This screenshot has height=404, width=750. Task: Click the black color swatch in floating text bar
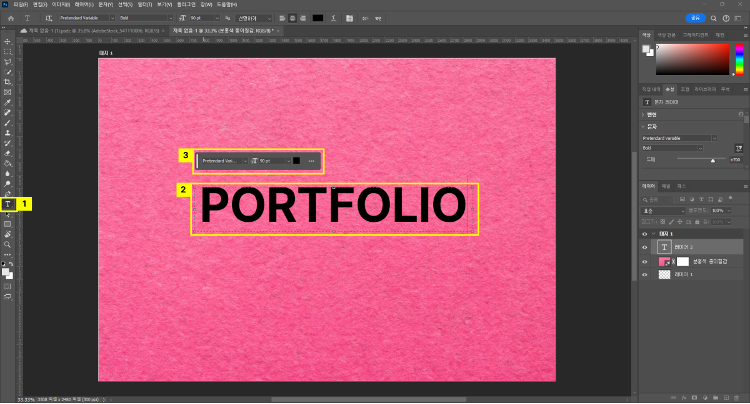click(x=297, y=161)
